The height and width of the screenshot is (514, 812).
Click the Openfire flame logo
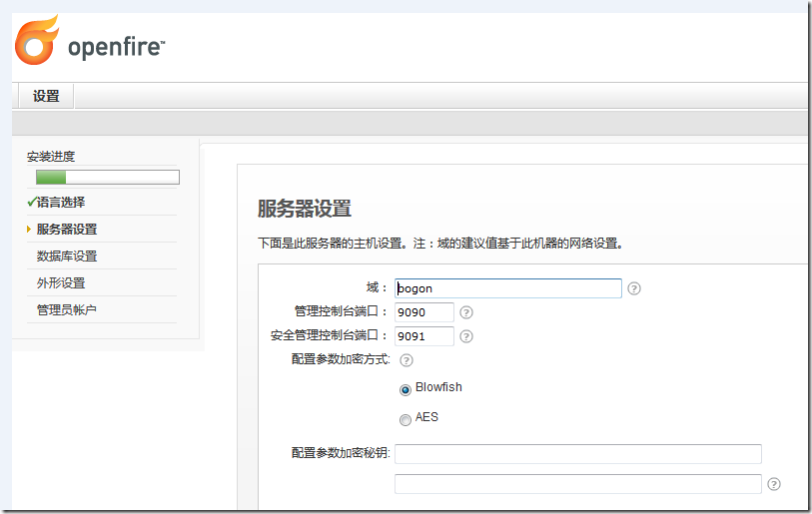click(36, 40)
